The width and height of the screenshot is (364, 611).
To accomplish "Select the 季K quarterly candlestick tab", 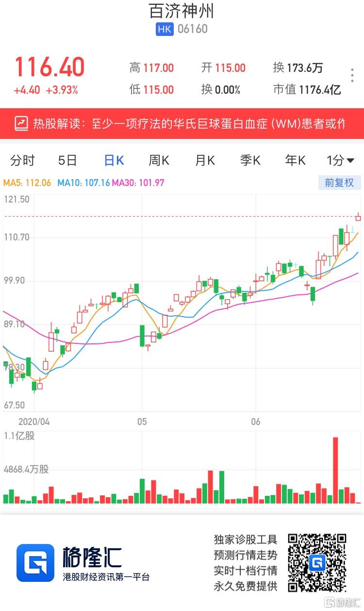I will pos(250,160).
